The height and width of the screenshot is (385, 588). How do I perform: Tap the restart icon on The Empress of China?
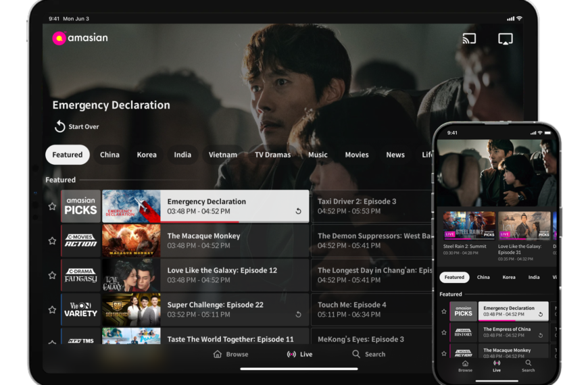541,336
